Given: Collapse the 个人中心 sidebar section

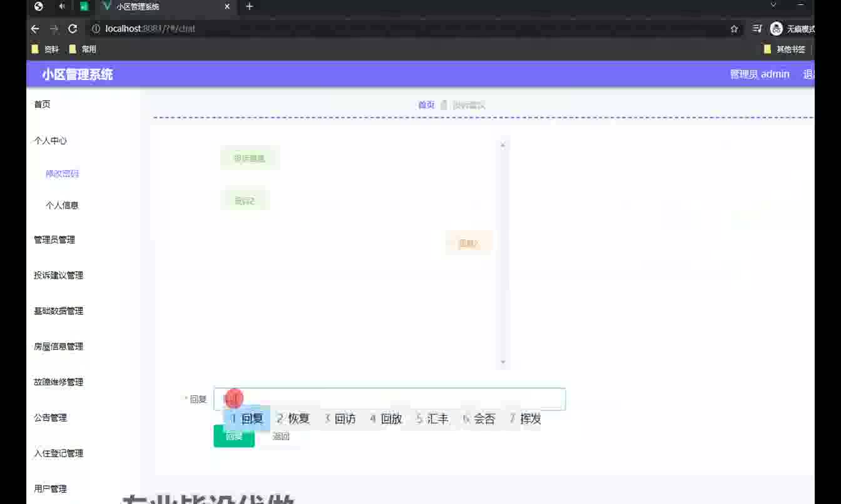Looking at the screenshot, I should click(50, 141).
